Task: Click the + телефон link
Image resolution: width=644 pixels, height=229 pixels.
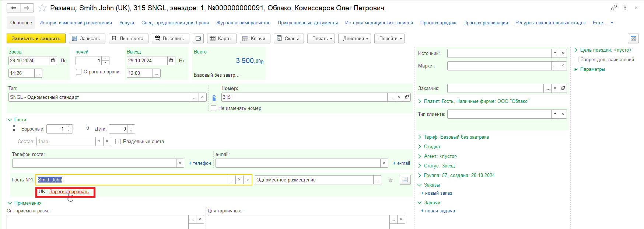Action: [200, 163]
